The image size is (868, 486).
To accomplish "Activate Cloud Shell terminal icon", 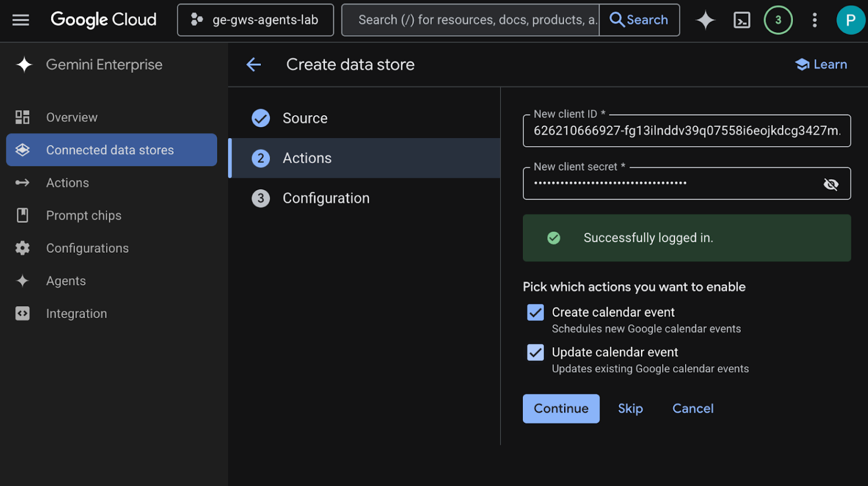I will click(742, 20).
